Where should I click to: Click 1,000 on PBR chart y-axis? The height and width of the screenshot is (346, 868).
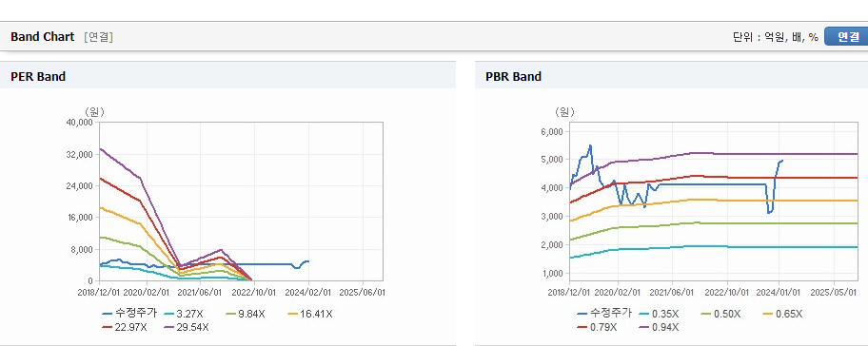click(552, 274)
